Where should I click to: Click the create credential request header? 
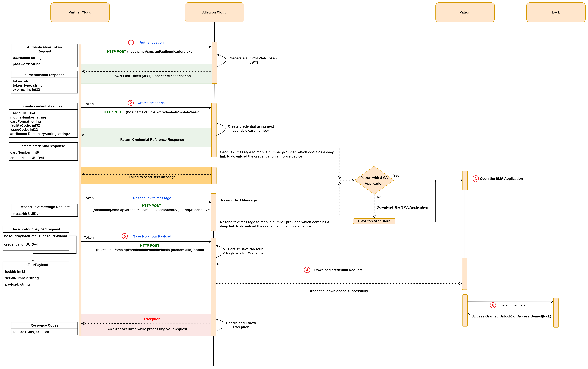[x=43, y=106]
